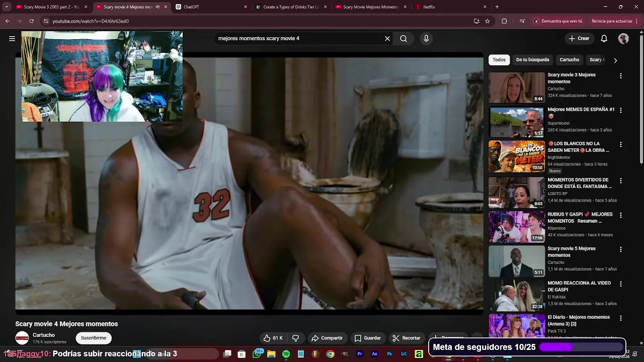Open options for Scary movie 5 Mejores momentos
Image resolution: width=644 pixels, height=362 pixels.
click(x=620, y=249)
